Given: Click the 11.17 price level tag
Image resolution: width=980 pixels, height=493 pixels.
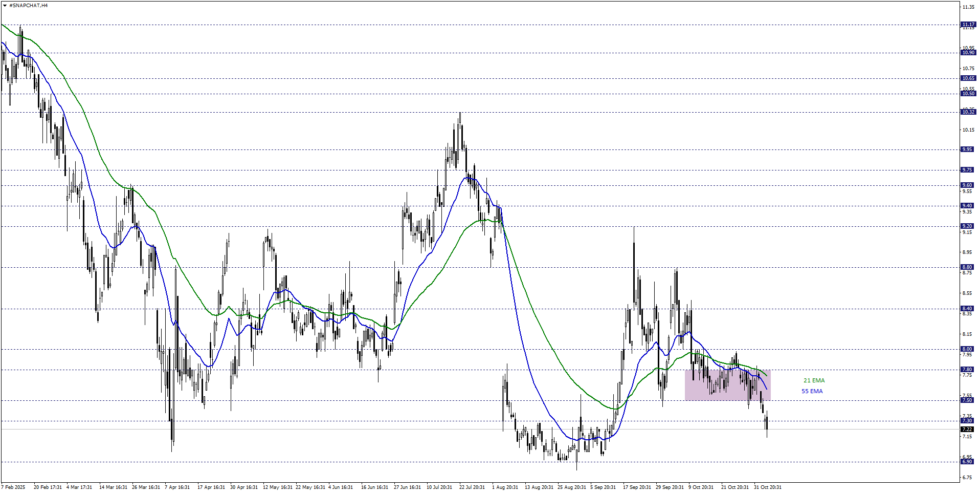Looking at the screenshot, I should [x=968, y=25].
